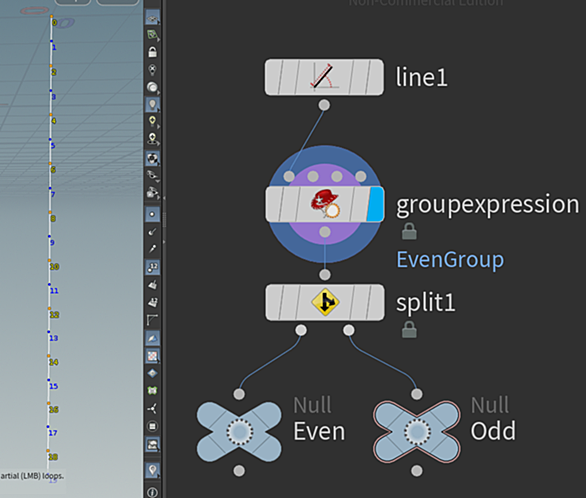Toggle the display point trails icon
This screenshot has height=498, width=586.
[x=152, y=249]
